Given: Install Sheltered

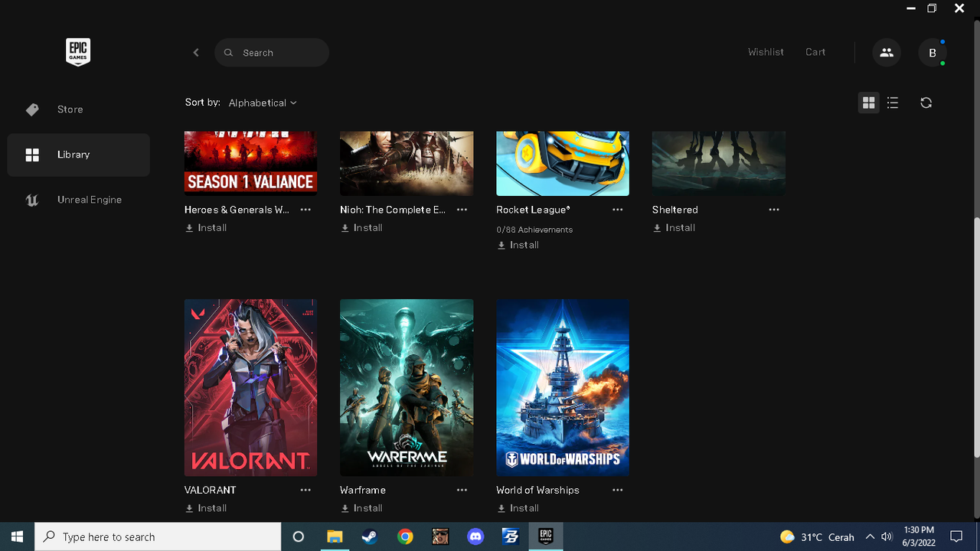Looking at the screenshot, I should click(x=674, y=228).
